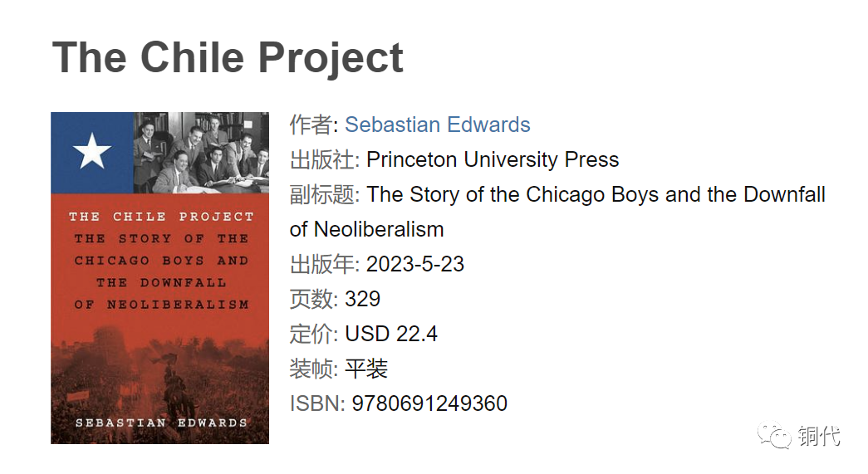
Task: Click the 平装 binding value
Action: (366, 369)
